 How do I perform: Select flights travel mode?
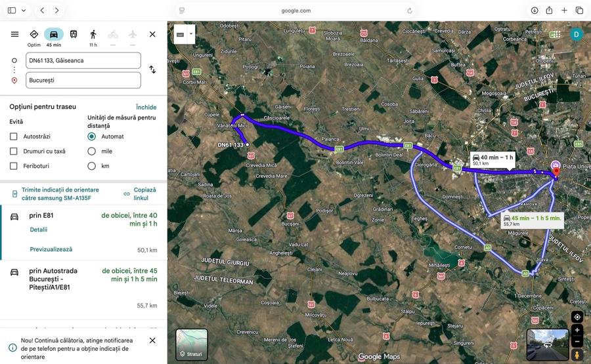132,35
